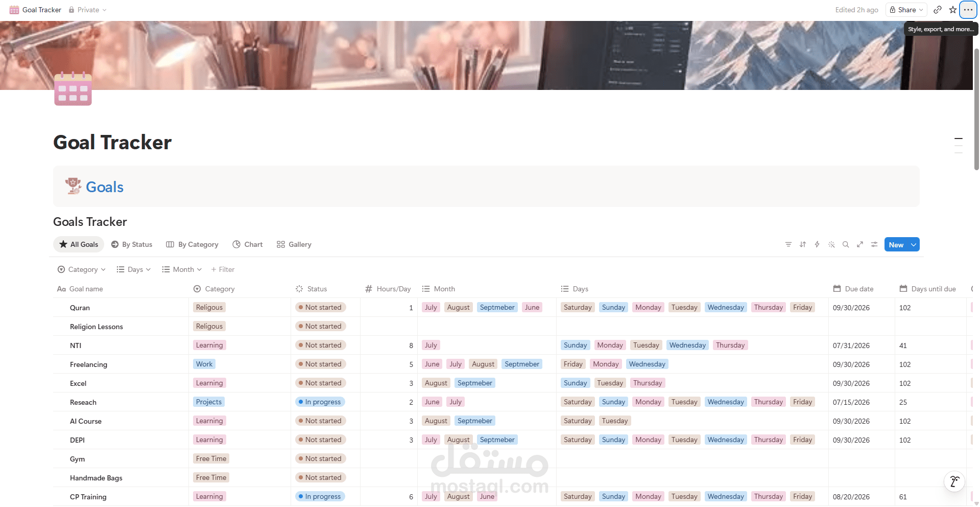Click the Category column header

tap(240, 289)
